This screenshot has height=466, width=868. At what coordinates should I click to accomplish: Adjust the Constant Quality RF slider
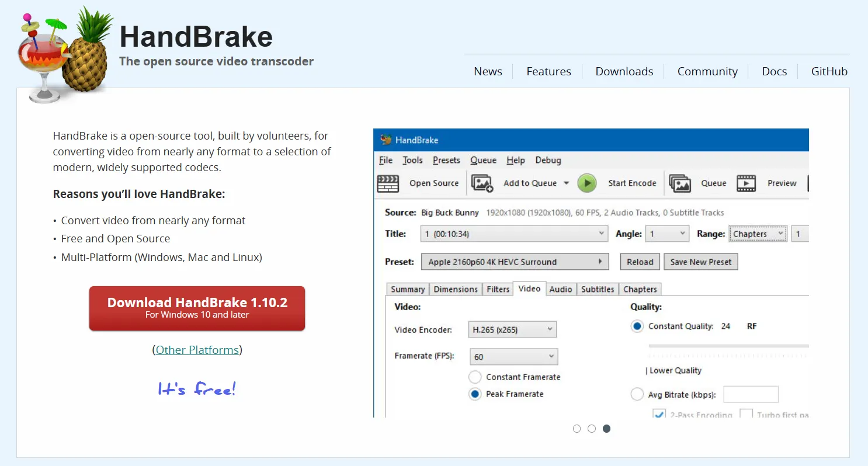coord(728,345)
